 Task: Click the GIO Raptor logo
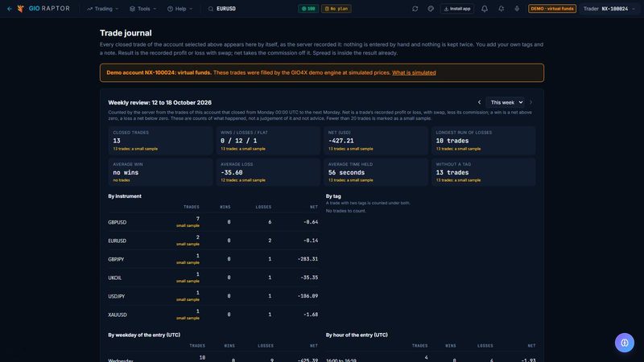[x=43, y=9]
